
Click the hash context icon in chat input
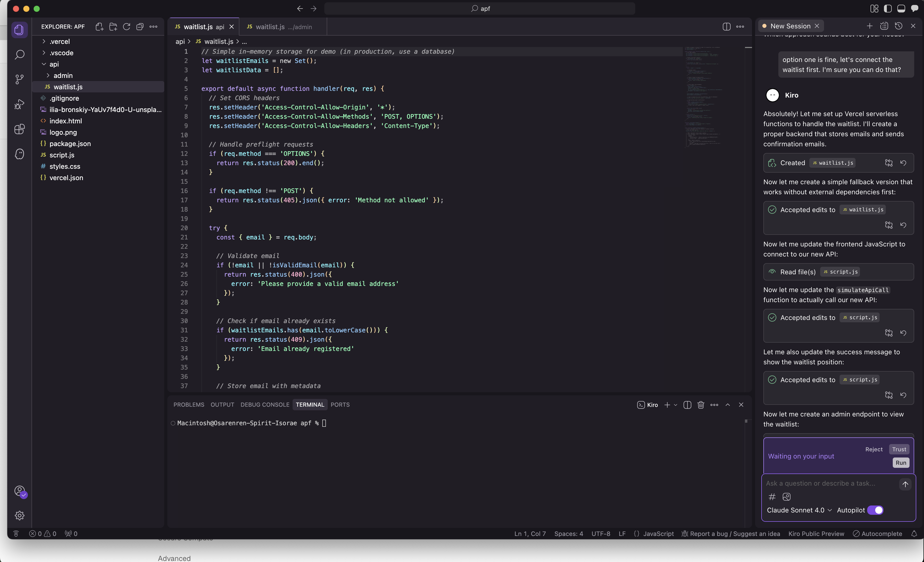pyautogui.click(x=772, y=497)
